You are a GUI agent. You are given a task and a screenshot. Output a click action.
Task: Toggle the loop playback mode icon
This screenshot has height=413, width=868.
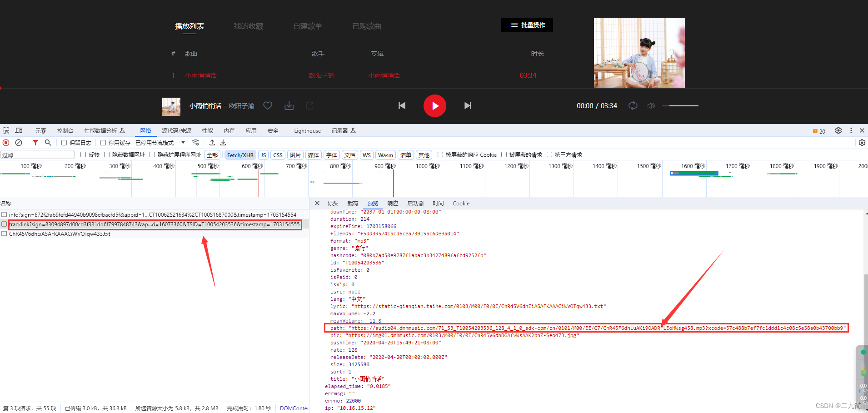tap(633, 106)
